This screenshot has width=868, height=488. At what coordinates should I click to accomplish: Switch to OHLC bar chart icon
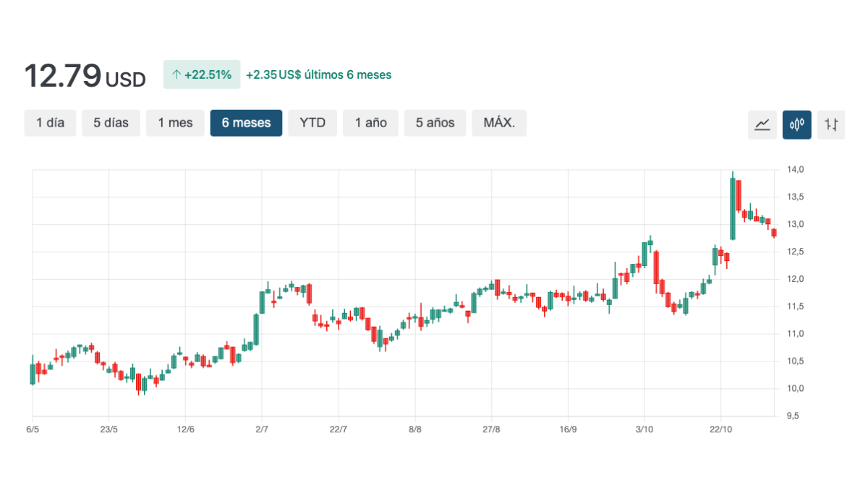[831, 124]
